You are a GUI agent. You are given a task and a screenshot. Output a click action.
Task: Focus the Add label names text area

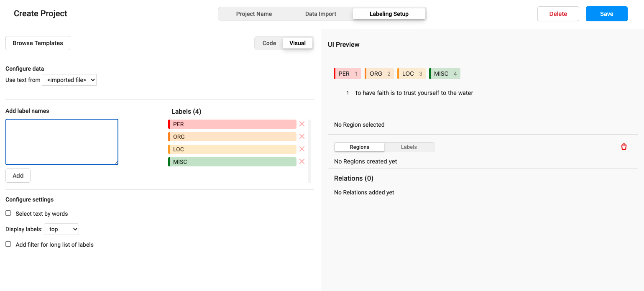(62, 142)
